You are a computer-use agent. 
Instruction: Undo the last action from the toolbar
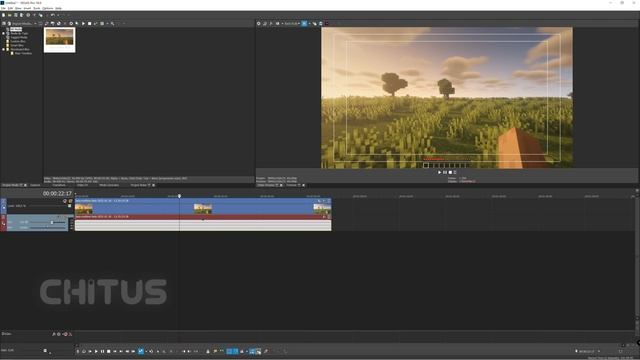click(x=52, y=15)
